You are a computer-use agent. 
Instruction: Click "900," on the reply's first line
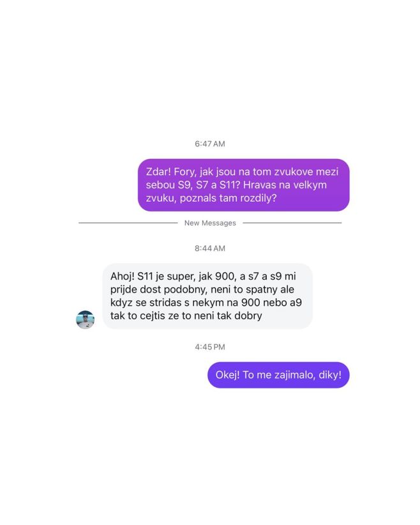click(225, 276)
